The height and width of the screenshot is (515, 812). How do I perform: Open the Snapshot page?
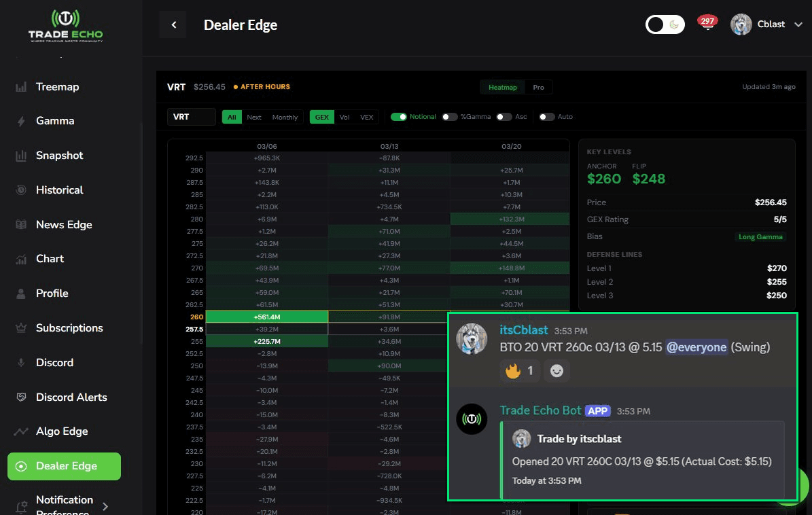point(59,156)
